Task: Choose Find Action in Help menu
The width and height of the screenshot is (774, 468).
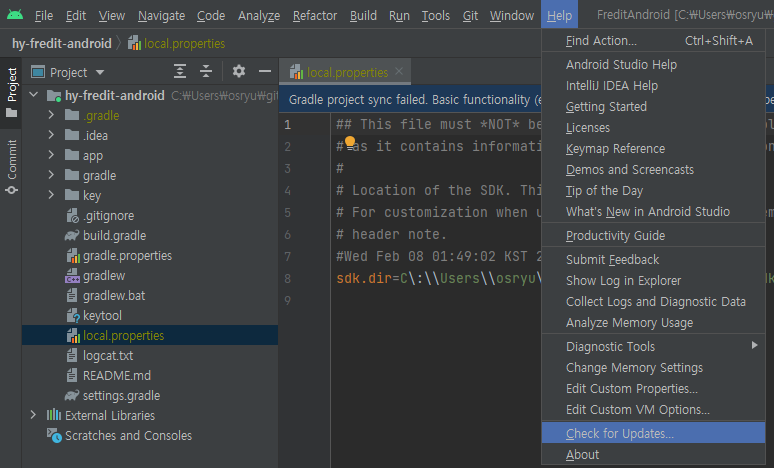Action: pyautogui.click(x=653, y=40)
